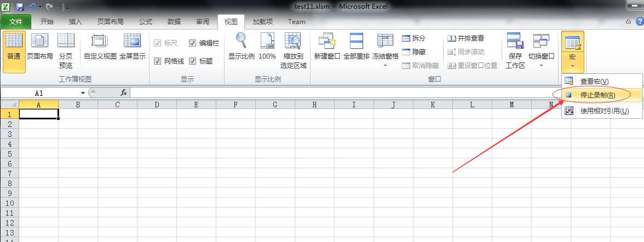The height and width of the screenshot is (242, 644).
Task: Choose 查看宏 View Macros menu item
Action: pos(602,82)
